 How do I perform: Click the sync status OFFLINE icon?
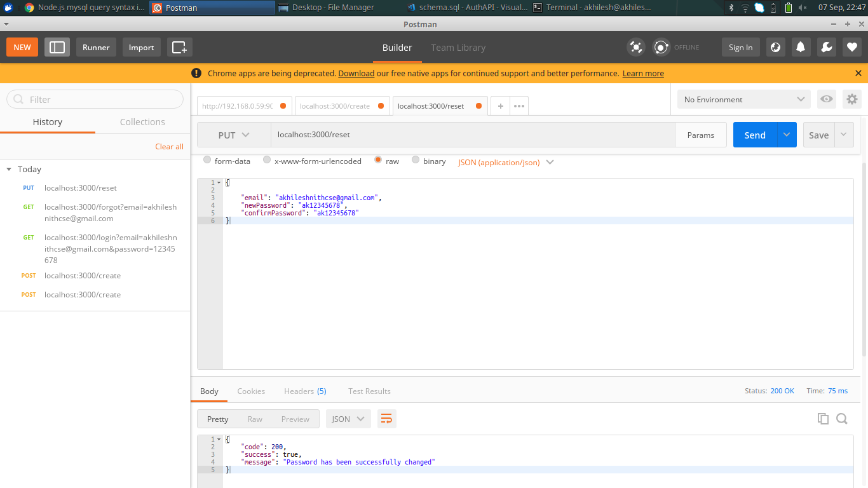661,47
